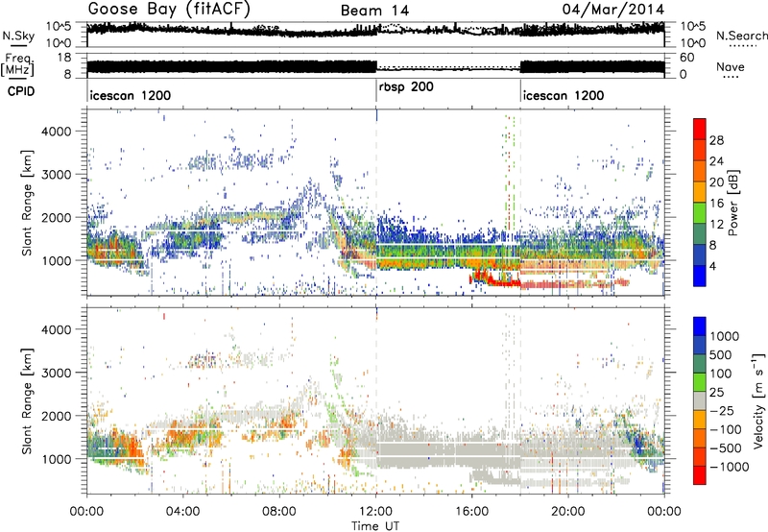Screen dimensions: 768x532
Task: Click the "3000" range tick of the velocity panel
Action: point(56,373)
